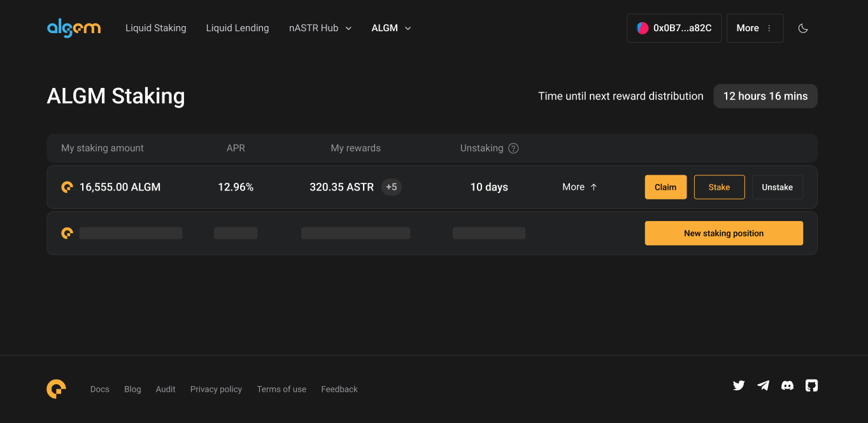Screen dimensions: 868x423
Task: Click ALGM token icon beside 16,555.00
Action: click(x=67, y=187)
